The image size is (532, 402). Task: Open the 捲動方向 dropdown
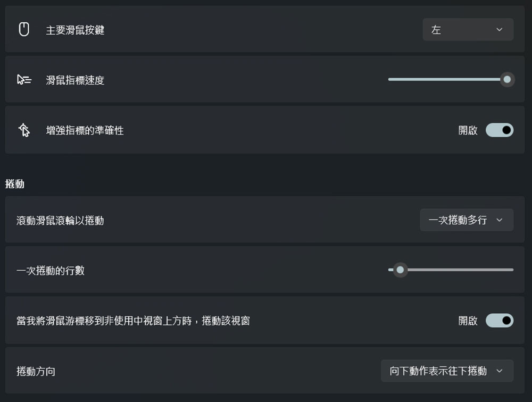447,371
